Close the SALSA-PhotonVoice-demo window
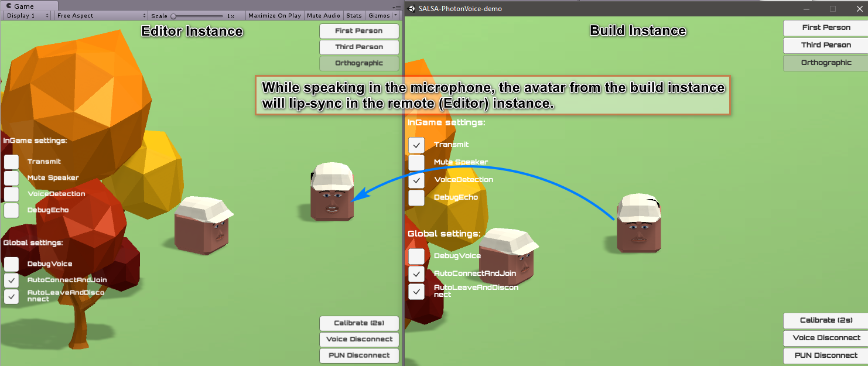The height and width of the screenshot is (366, 868). [x=860, y=9]
